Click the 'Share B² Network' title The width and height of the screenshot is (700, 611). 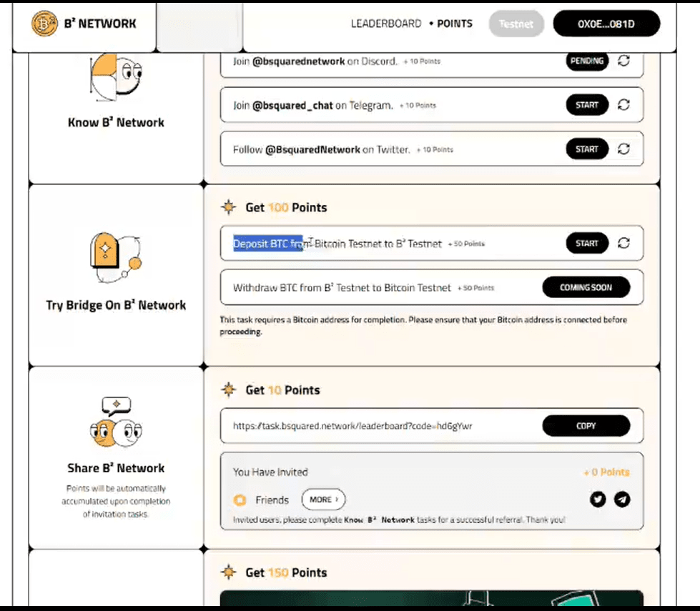pos(116,468)
